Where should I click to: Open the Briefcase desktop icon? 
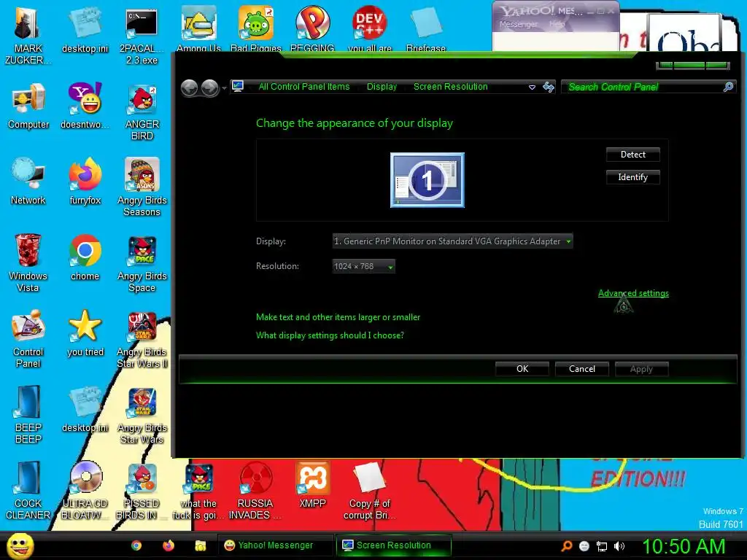(426, 28)
